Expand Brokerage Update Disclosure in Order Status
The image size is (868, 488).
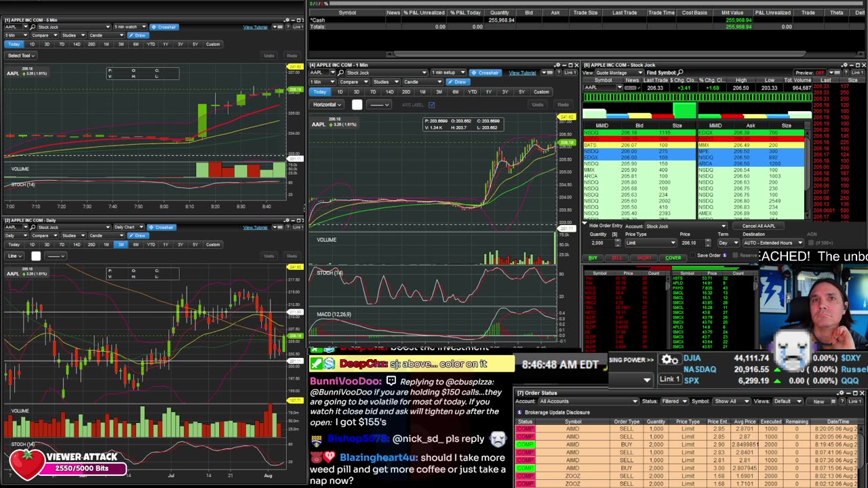click(x=557, y=412)
